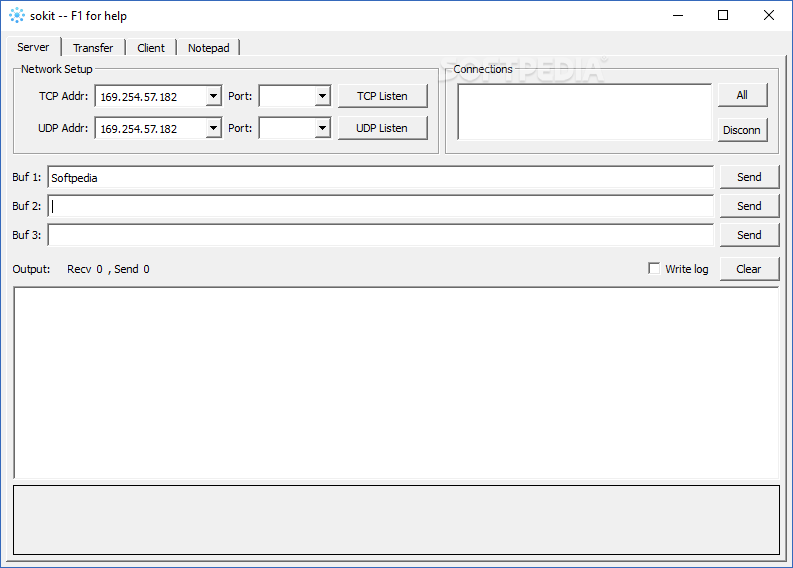
Task: Switch to the Client tab
Action: coord(151,48)
